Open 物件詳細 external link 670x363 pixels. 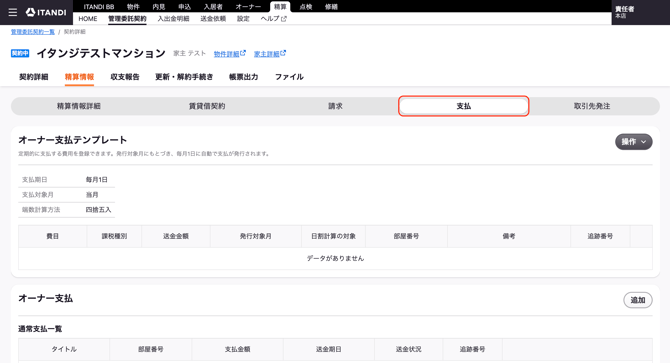point(229,54)
